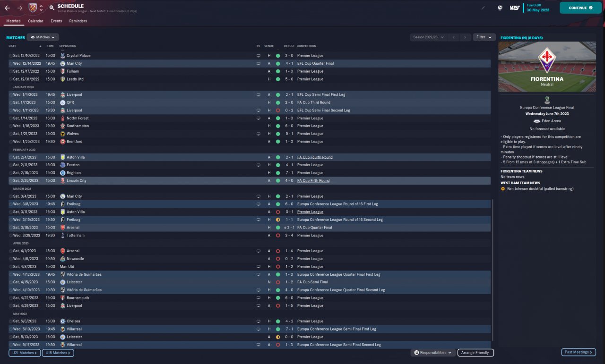This screenshot has width=605, height=364.
Task: Click the Fiorentina stadium preview image
Action: (547, 67)
